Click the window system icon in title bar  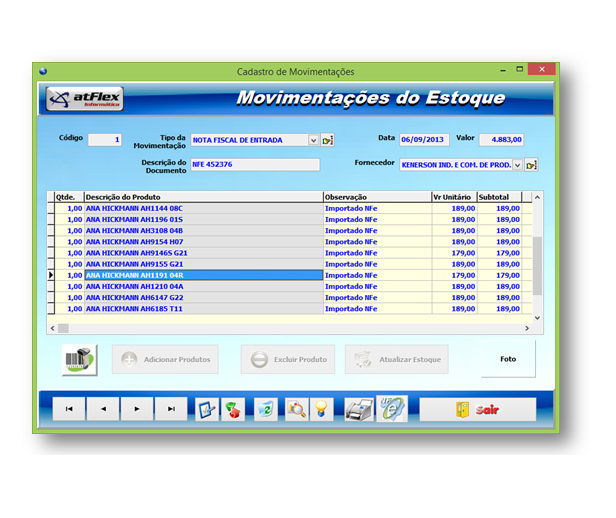43,71
